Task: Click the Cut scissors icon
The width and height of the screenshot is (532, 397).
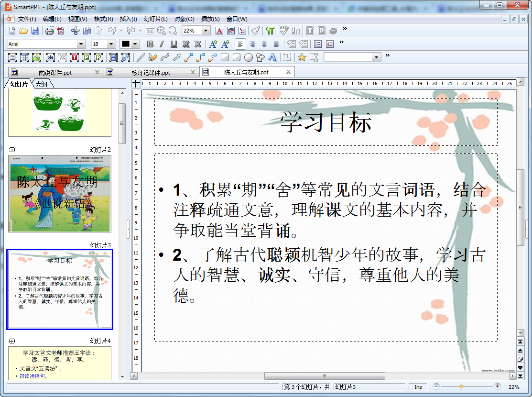Action: tap(75, 31)
